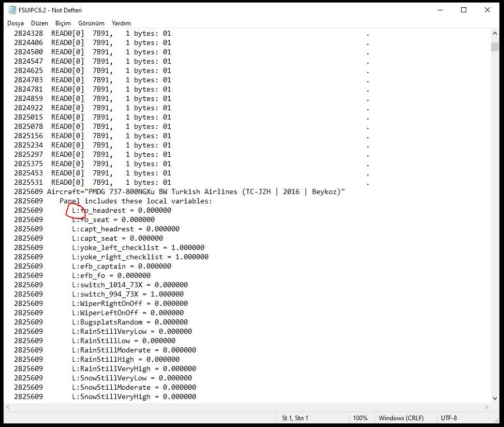Open the Görünüm menu
The image size is (504, 427).
tap(91, 23)
